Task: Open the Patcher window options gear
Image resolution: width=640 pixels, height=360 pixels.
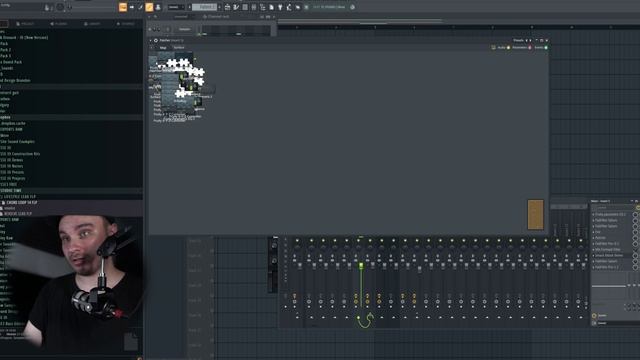Action: 156,40
